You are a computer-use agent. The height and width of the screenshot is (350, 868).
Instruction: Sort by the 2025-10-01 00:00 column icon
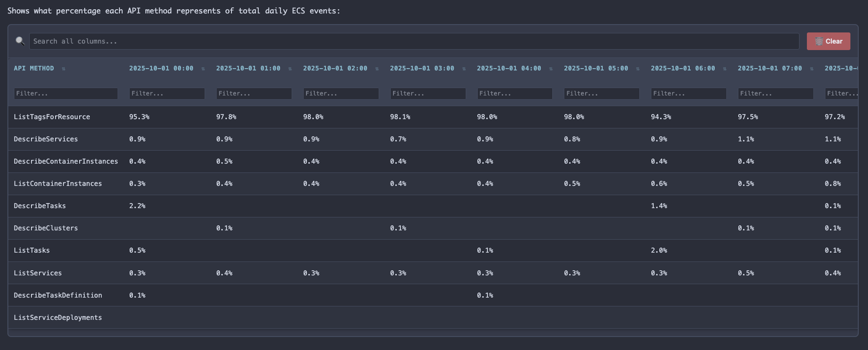point(203,69)
